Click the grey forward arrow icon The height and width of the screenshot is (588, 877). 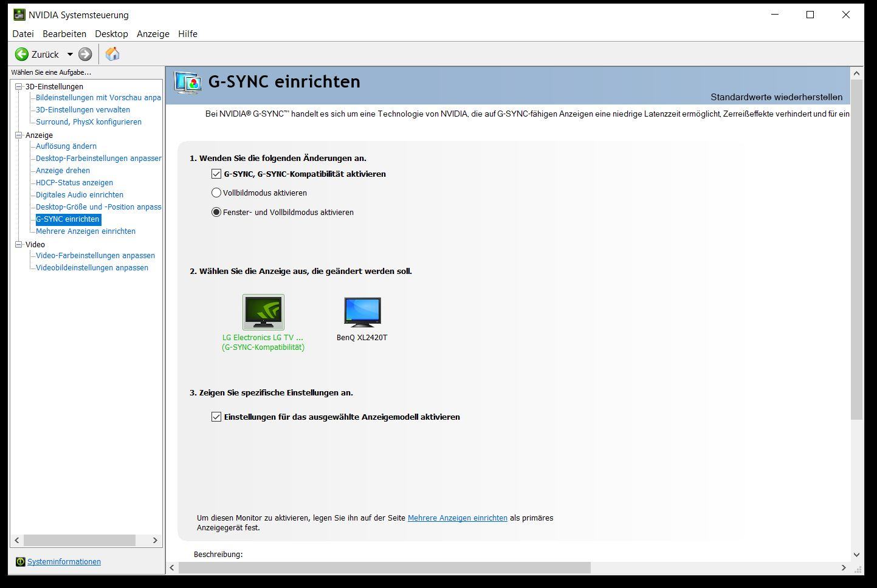[x=85, y=54]
